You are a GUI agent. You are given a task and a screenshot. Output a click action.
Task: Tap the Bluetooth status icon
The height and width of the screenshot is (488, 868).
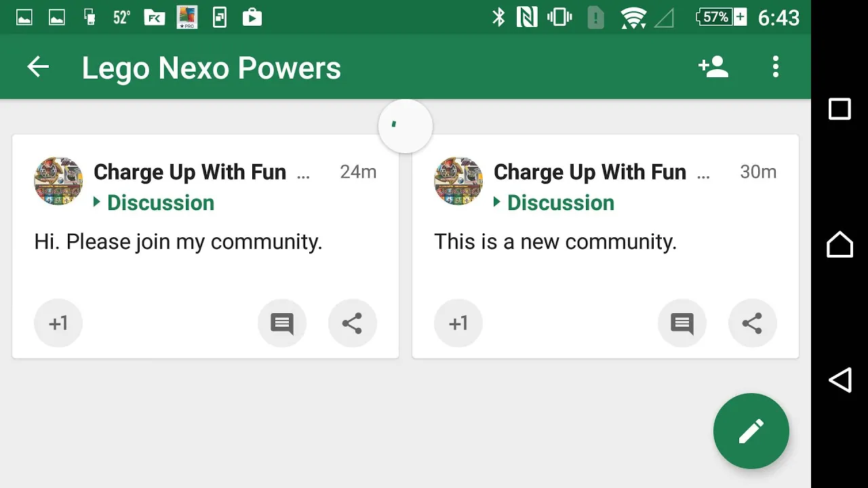click(498, 18)
